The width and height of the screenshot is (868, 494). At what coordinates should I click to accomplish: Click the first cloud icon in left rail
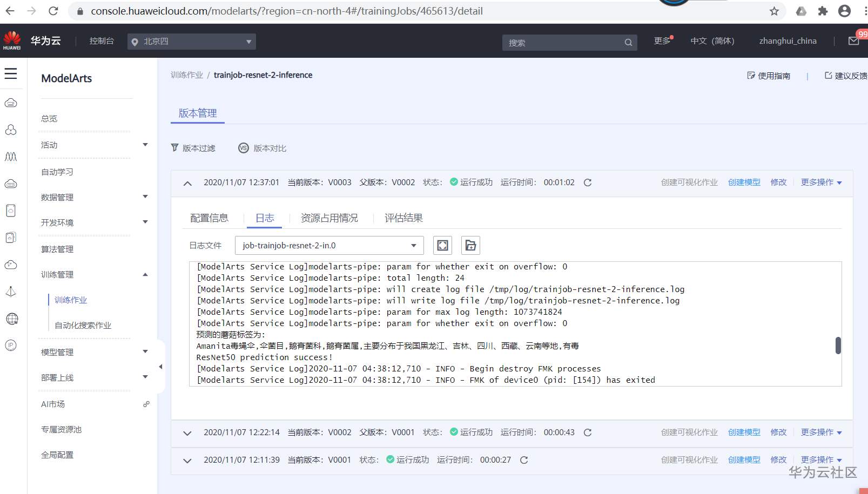tap(11, 103)
